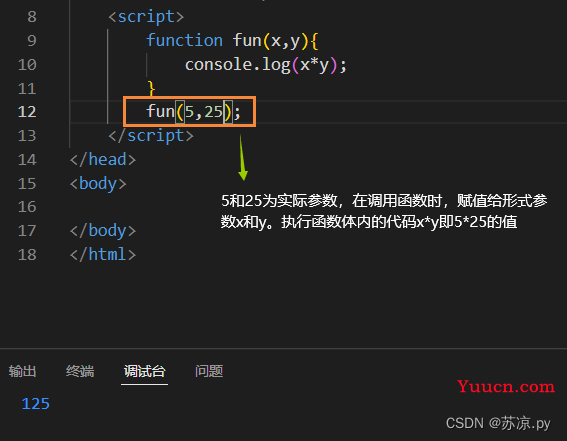Click the closing </head> tag
567x441 pixels.
pyautogui.click(x=103, y=159)
